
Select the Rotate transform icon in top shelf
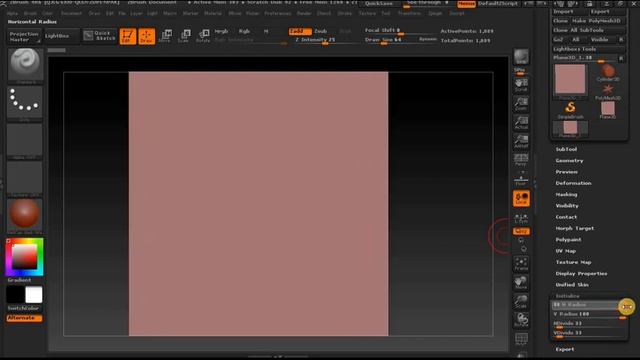[203, 36]
